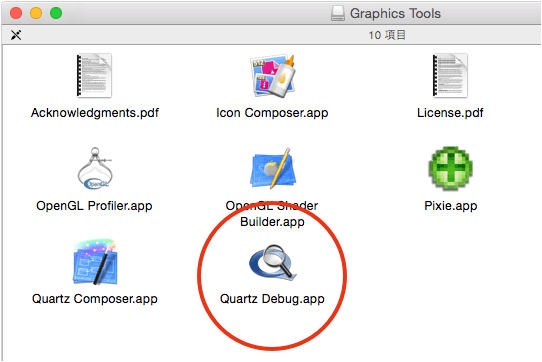Screen dimensions: 542x362
Task: Minimize window with the yellow button
Action: click(36, 13)
